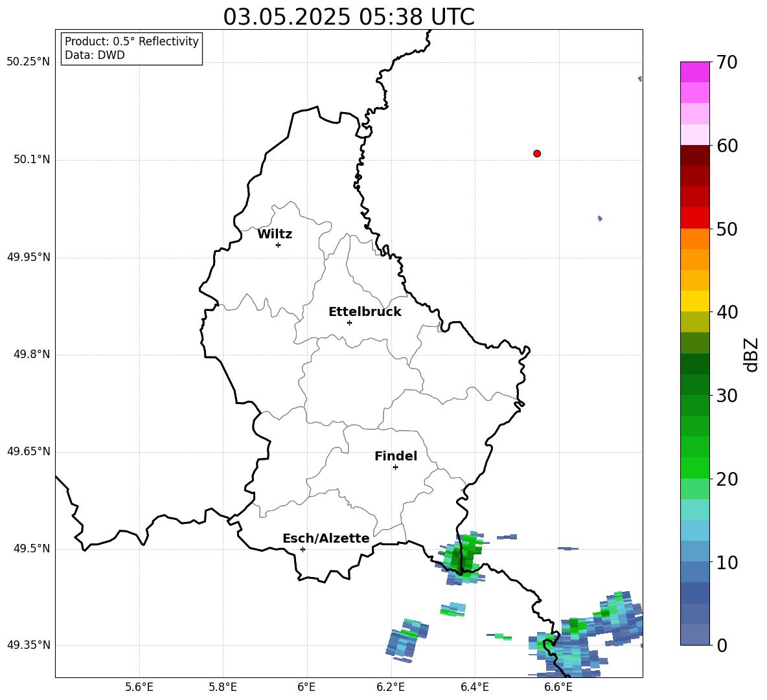This screenshot has width=767, height=700.
Task: Click the 49.8°N latitude label
Action: [x=32, y=354]
